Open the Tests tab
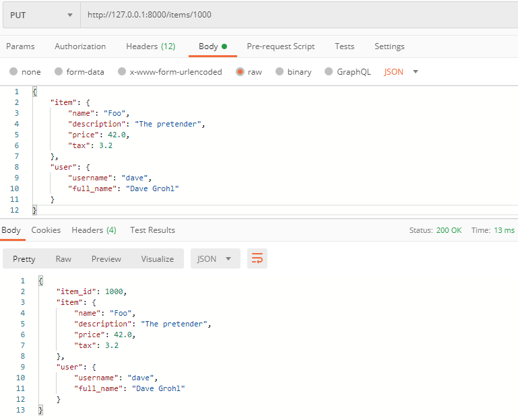The width and height of the screenshot is (518, 420). 344,46
